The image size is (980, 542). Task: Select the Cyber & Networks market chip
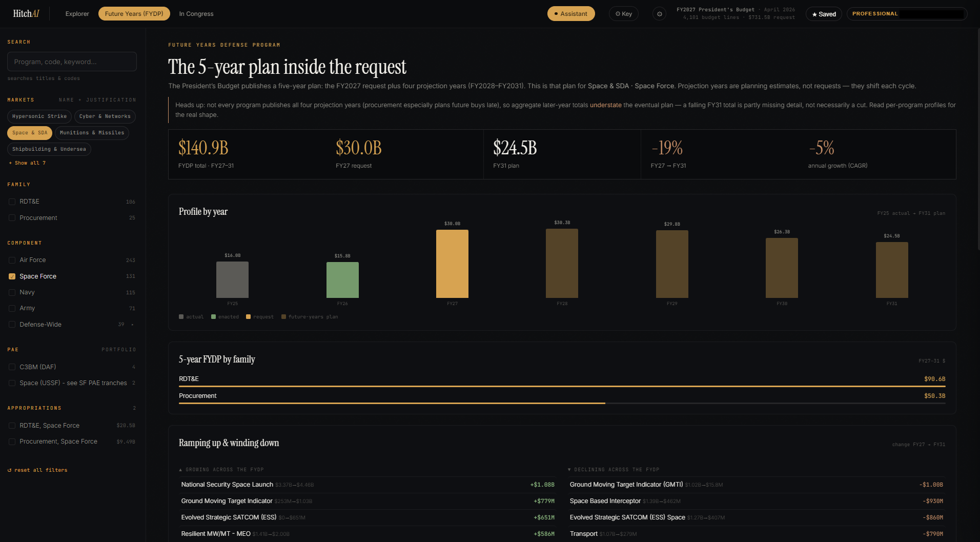point(105,116)
